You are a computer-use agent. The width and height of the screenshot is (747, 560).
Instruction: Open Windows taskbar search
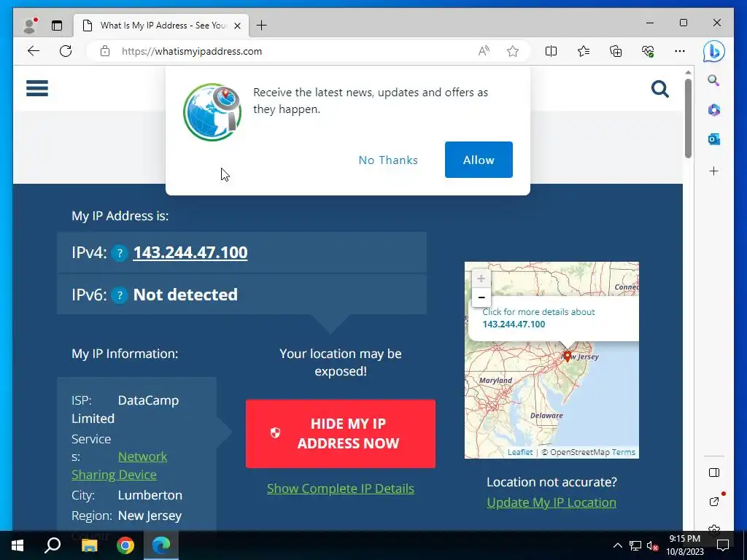pos(53,545)
